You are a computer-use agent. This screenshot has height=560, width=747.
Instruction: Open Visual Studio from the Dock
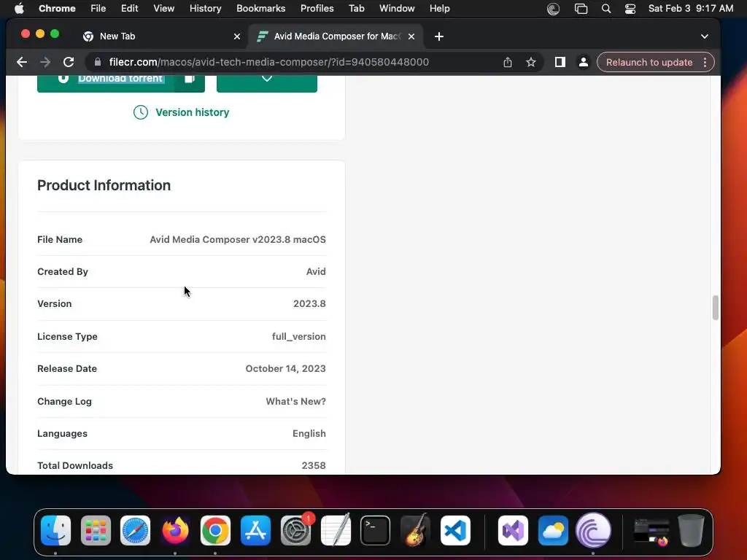click(x=513, y=531)
